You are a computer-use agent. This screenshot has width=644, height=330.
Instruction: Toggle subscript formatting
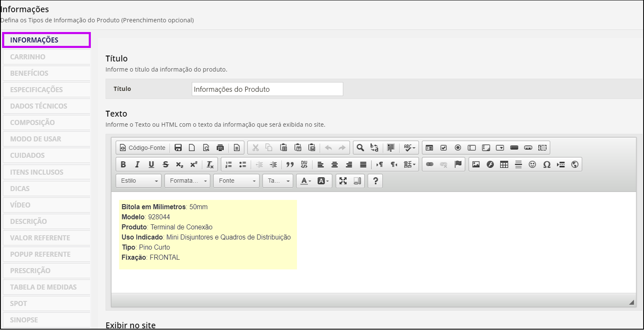[x=180, y=165]
